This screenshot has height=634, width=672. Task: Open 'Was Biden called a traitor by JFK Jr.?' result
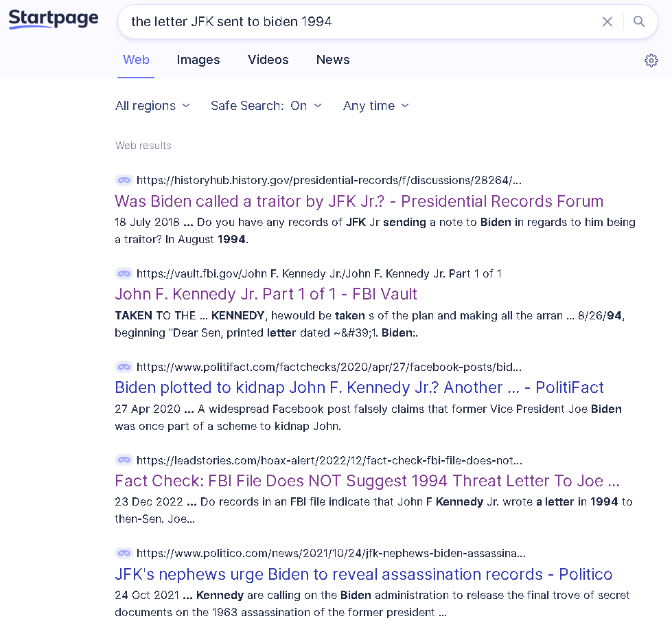tap(359, 201)
